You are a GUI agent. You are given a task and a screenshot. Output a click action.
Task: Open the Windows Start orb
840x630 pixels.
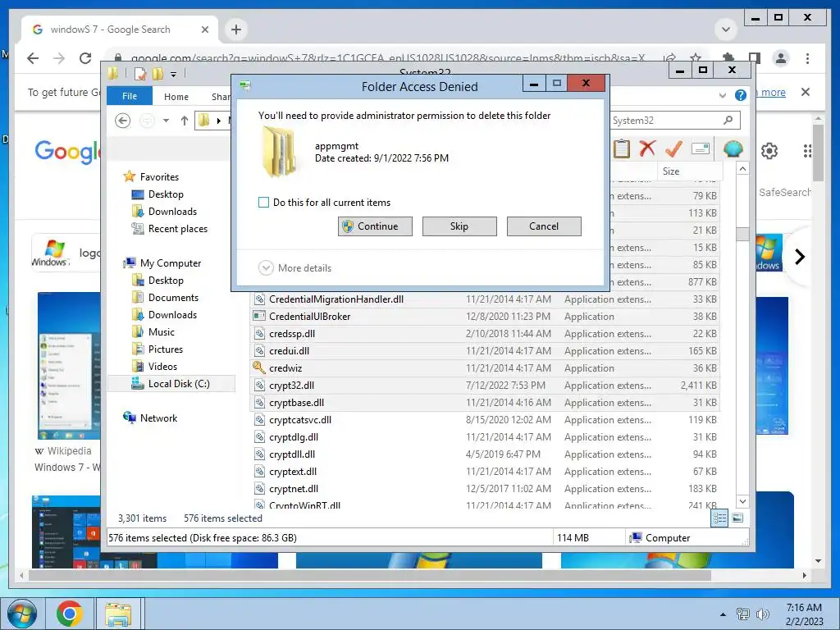pos(21,614)
